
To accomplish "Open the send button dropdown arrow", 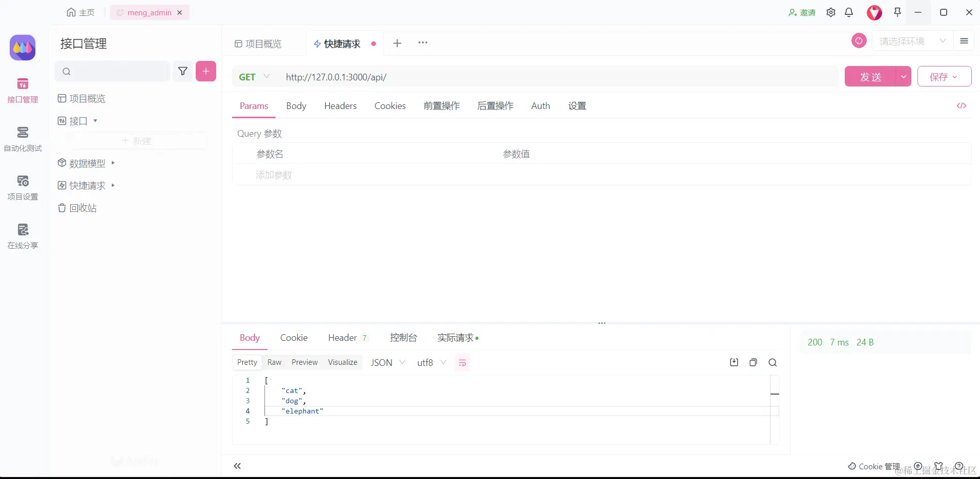I will pyautogui.click(x=904, y=77).
